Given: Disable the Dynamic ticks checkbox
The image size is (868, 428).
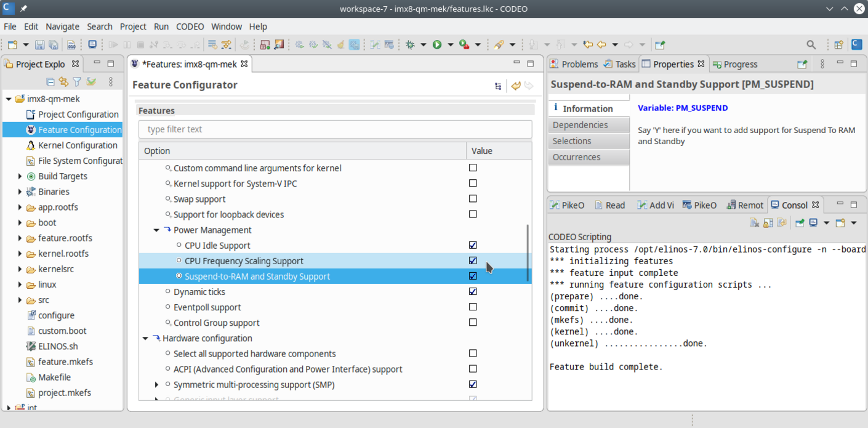Looking at the screenshot, I should 473,291.
